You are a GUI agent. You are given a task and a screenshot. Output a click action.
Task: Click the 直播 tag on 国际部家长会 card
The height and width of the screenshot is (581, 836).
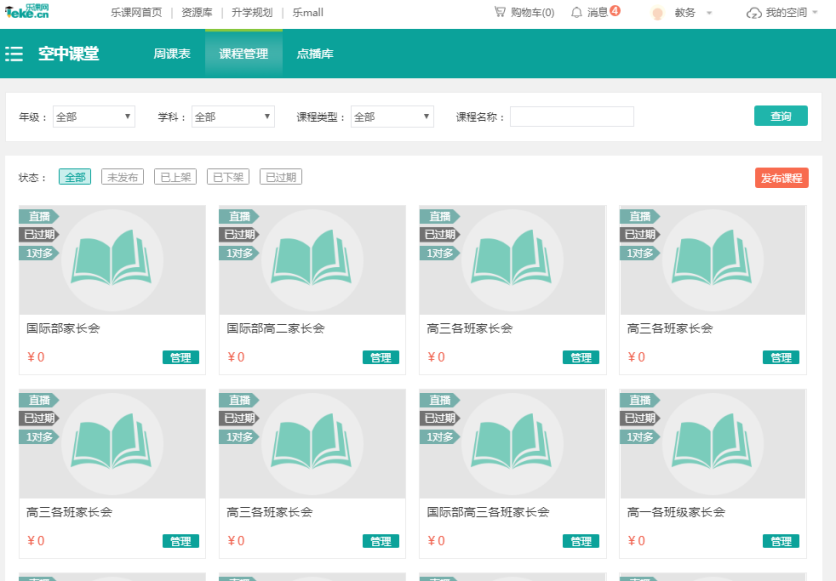pyautogui.click(x=39, y=216)
